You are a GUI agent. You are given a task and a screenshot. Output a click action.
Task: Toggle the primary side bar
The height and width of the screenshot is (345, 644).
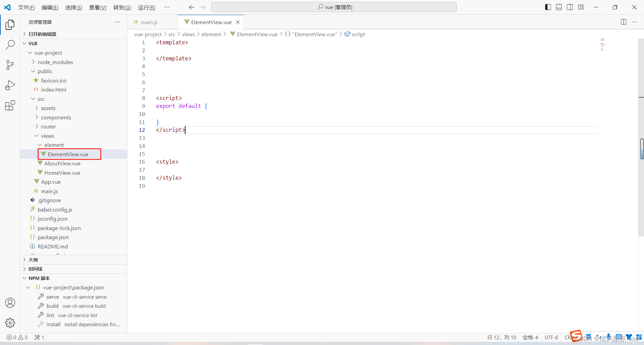pos(548,7)
